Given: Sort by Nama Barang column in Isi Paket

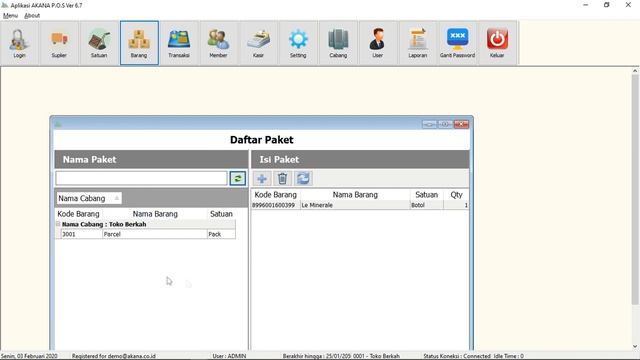Looking at the screenshot, I should coord(355,195).
